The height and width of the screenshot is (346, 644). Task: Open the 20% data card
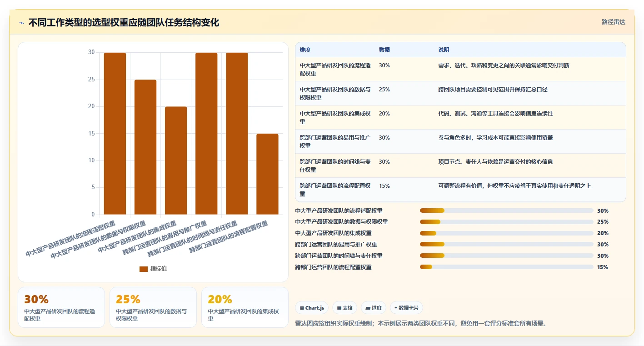pyautogui.click(x=245, y=307)
